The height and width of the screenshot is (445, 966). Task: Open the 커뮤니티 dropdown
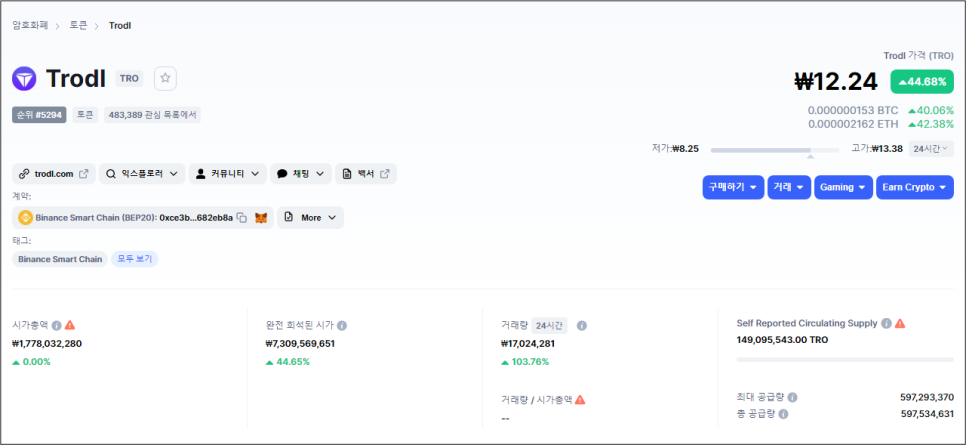coord(228,174)
